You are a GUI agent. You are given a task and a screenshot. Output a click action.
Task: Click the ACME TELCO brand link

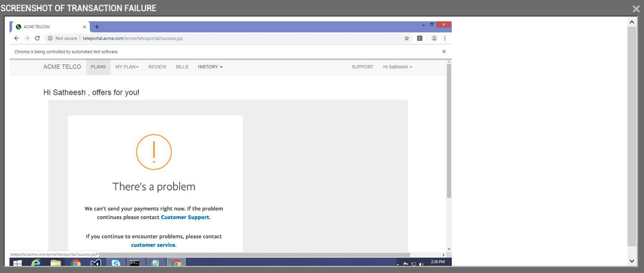[x=62, y=66]
